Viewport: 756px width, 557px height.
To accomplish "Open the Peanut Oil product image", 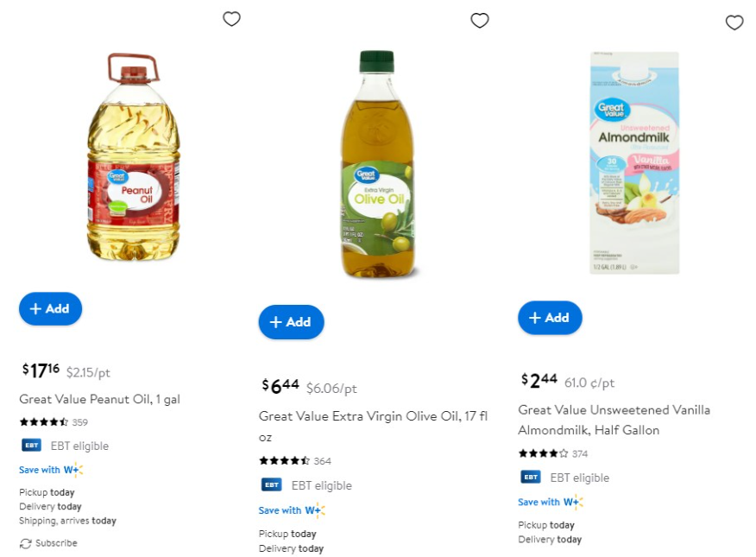I will (134, 156).
